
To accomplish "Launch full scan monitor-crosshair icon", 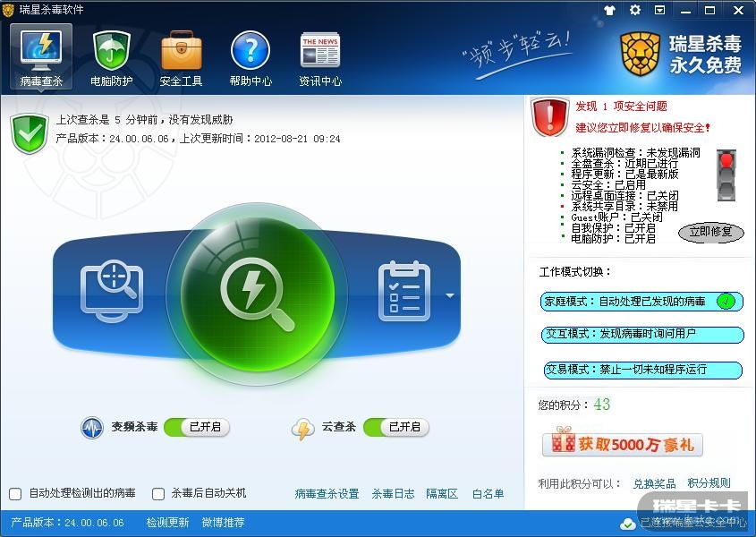I will (x=111, y=291).
